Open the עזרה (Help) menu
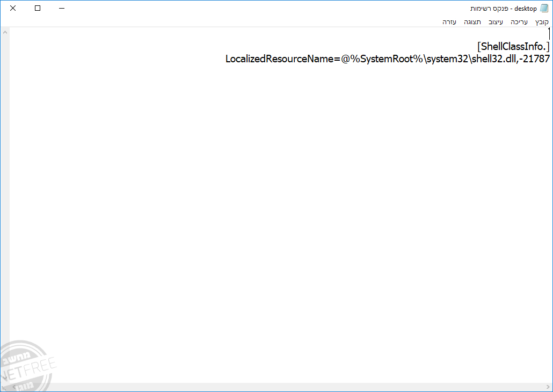The height and width of the screenshot is (392, 553). coord(449,22)
